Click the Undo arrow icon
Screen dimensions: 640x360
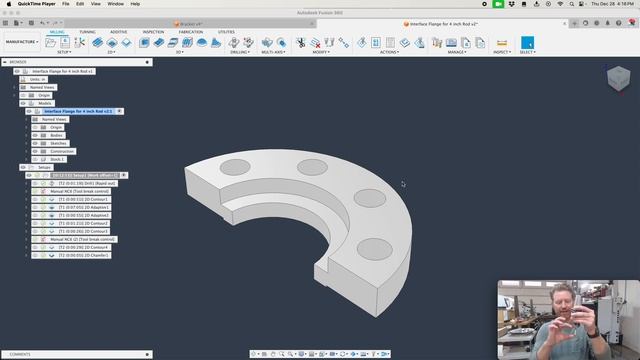point(42,23)
